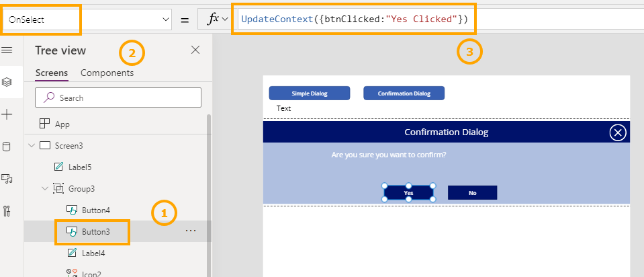Click the Simple Dialog button
Viewport: 644px width, 277px height.
click(x=310, y=93)
